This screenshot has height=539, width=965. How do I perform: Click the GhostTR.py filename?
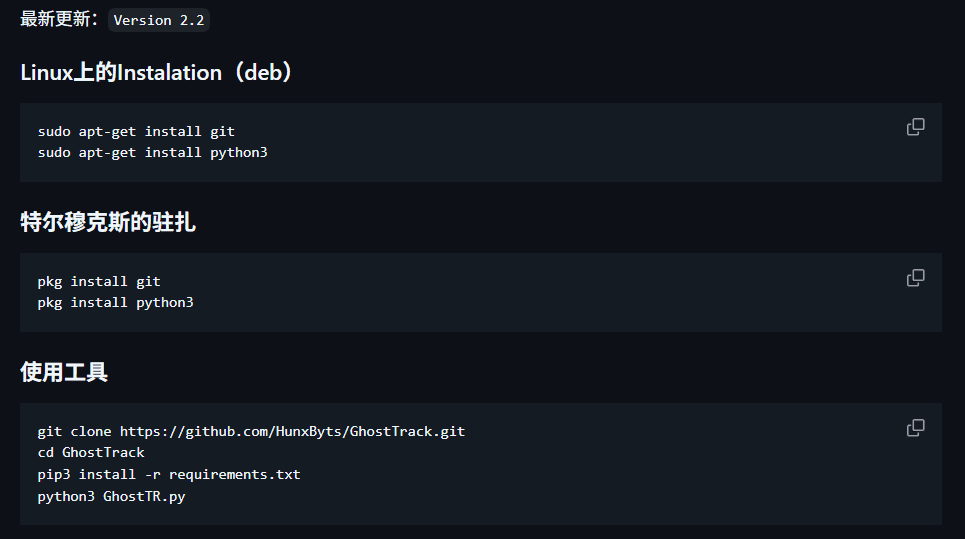(x=144, y=496)
